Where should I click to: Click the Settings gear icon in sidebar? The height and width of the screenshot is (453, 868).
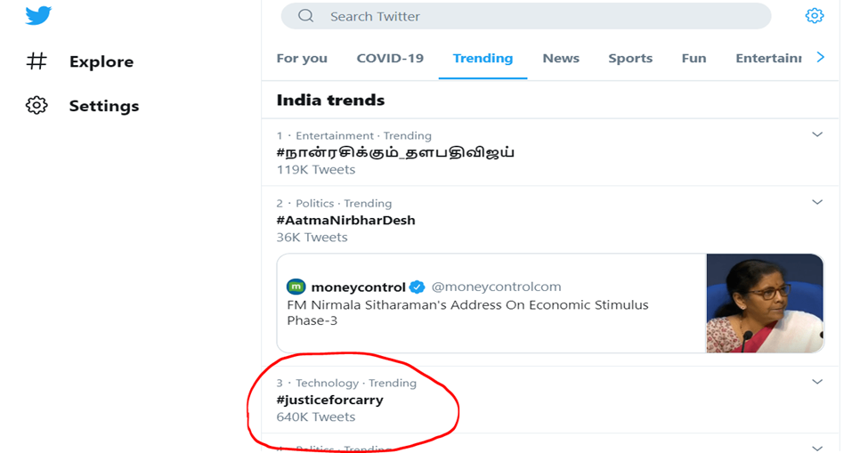click(x=37, y=105)
